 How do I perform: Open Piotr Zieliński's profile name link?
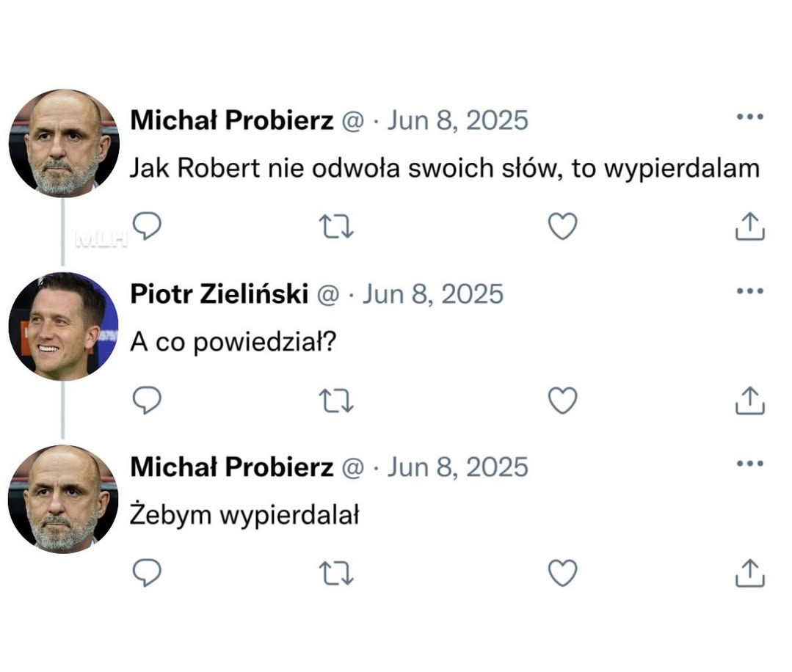click(x=219, y=294)
